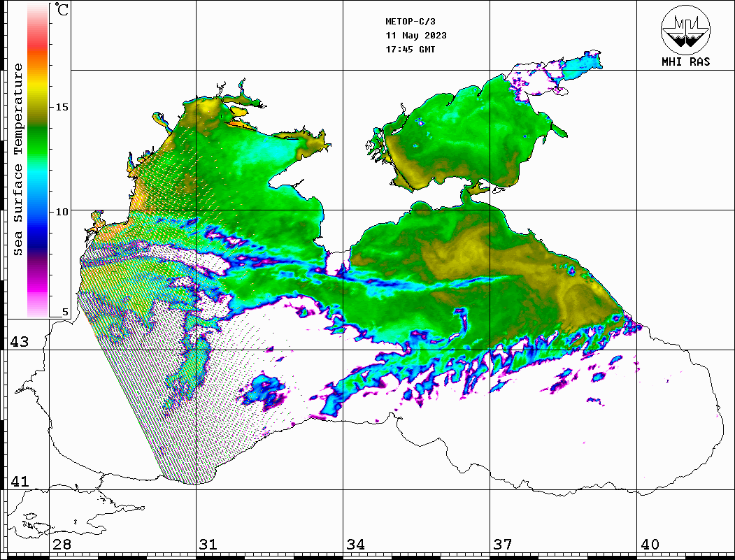Click the latitude 43 axis label
Image resolution: width=735 pixels, height=560 pixels.
pos(19,342)
